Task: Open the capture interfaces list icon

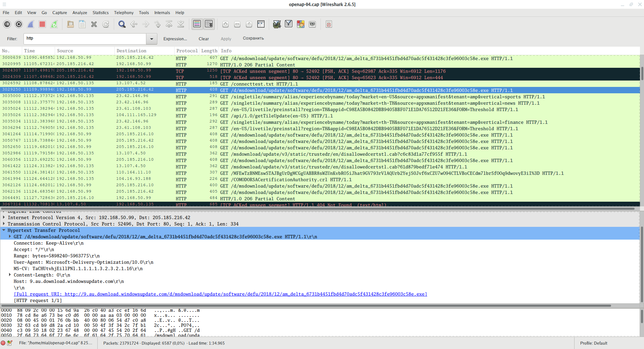Action: pyautogui.click(x=7, y=24)
